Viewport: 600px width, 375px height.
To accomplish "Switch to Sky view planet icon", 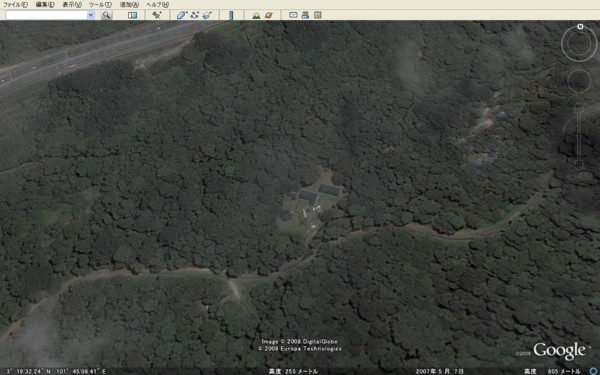I will coord(269,15).
